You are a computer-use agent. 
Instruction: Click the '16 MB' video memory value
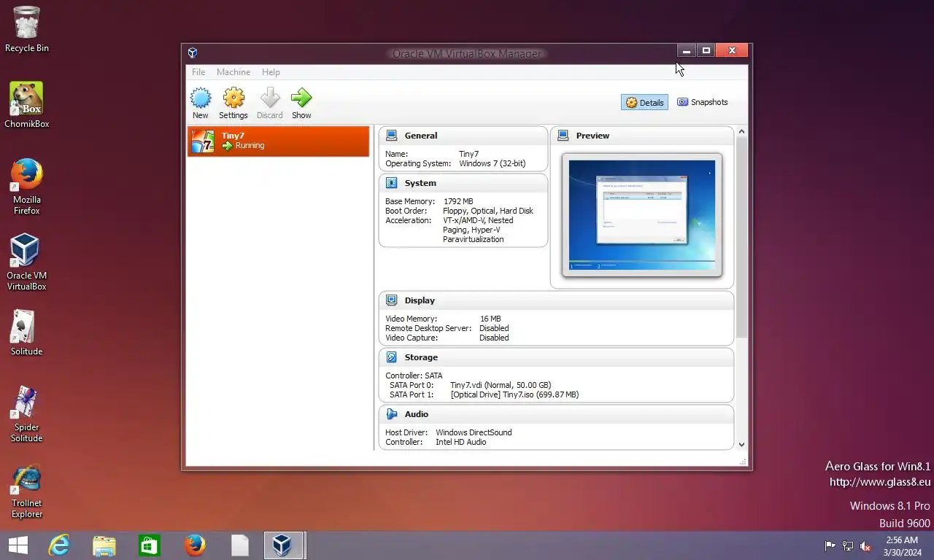(x=490, y=319)
